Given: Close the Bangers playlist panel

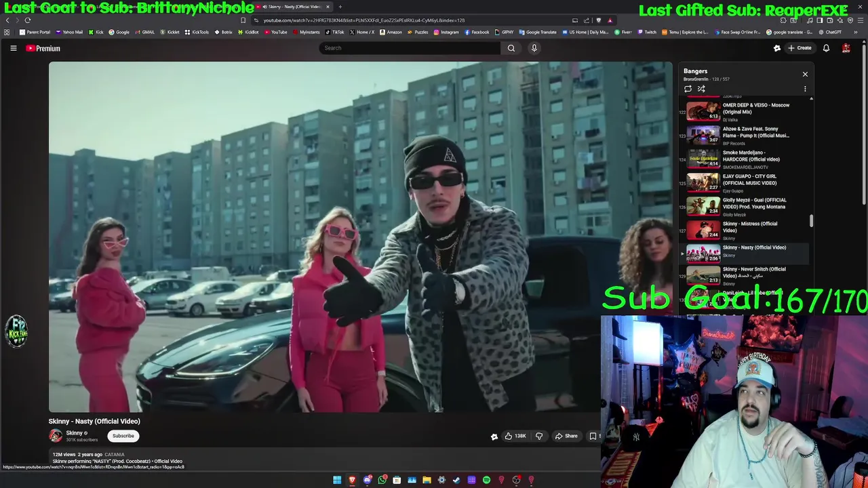Looking at the screenshot, I should click(805, 74).
